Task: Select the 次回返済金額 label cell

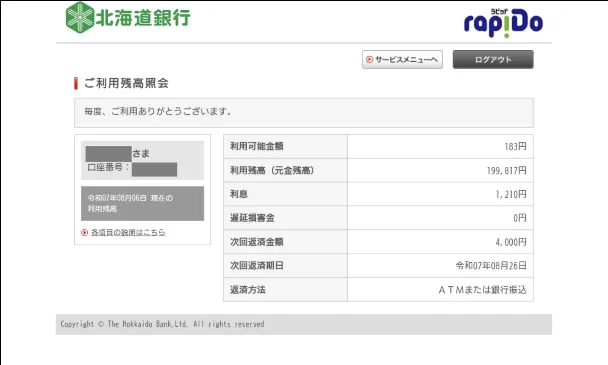Action: [285, 242]
